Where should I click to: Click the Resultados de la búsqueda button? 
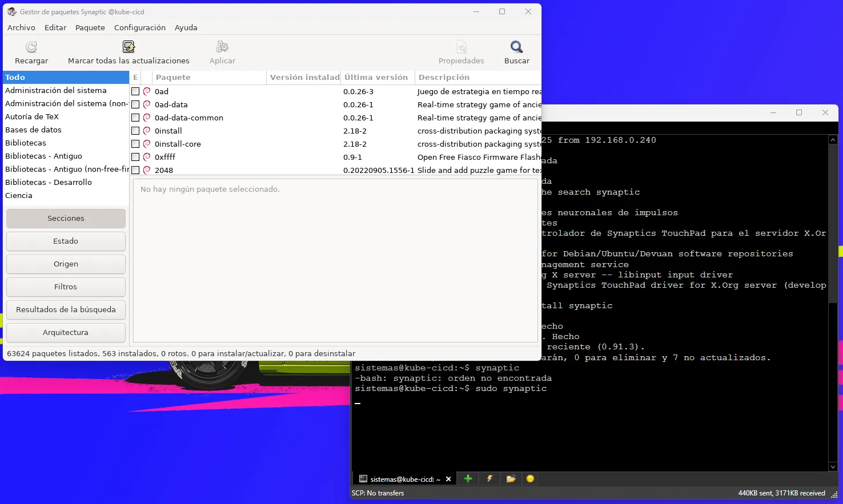[66, 310]
